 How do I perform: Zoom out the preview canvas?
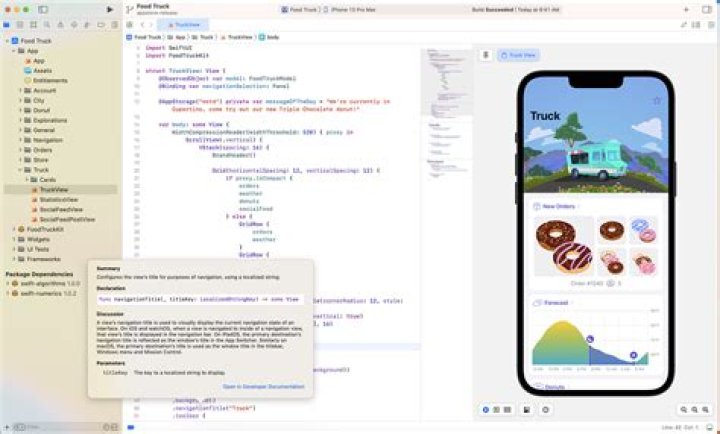pyautogui.click(x=685, y=410)
